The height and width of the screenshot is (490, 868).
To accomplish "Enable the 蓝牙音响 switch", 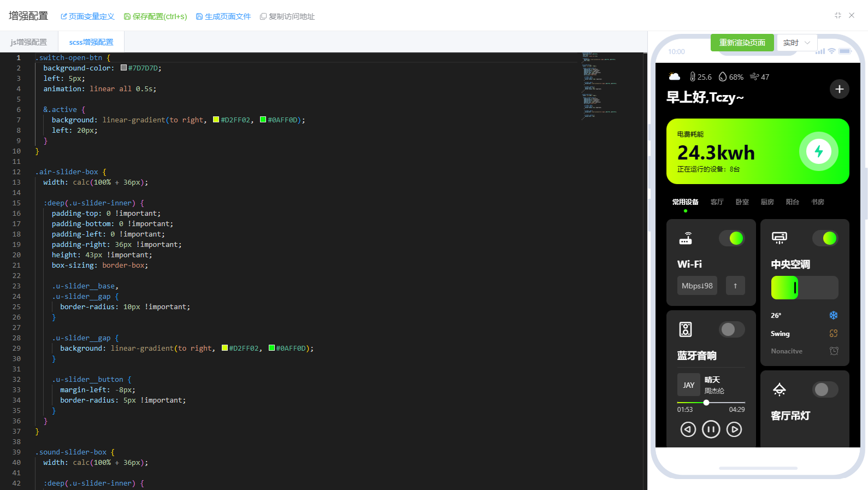I will click(x=731, y=329).
